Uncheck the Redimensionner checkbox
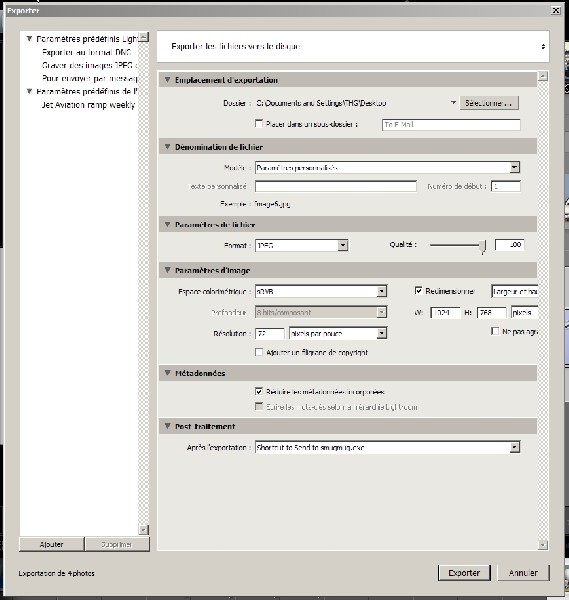 tap(419, 291)
